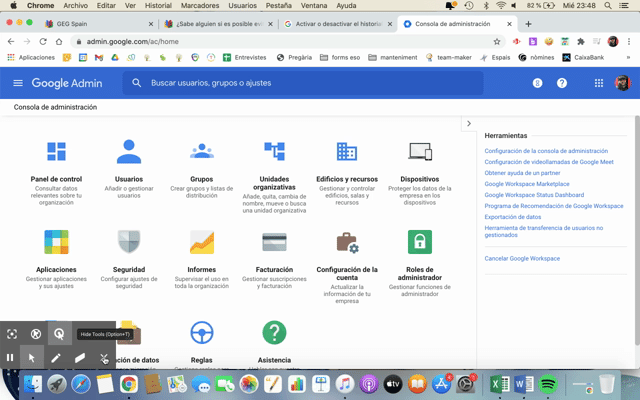Open Configuración de la cuenta briefcase icon
This screenshot has width=640, height=400.
click(347, 242)
